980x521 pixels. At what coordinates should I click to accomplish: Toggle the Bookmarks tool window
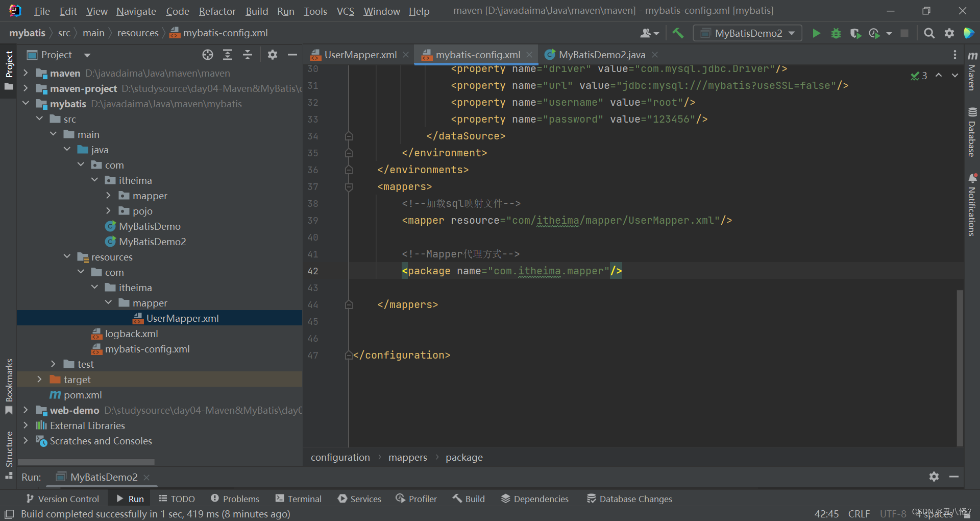tap(9, 381)
